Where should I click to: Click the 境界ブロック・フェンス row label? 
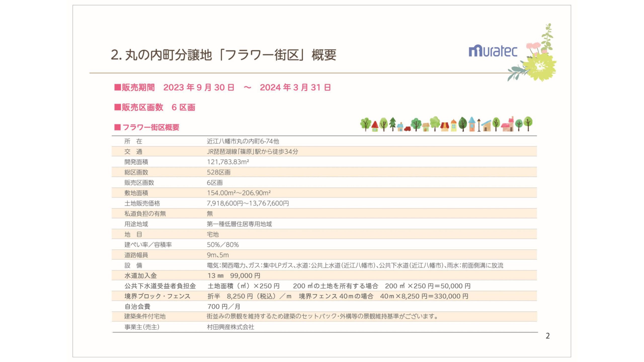157,296
